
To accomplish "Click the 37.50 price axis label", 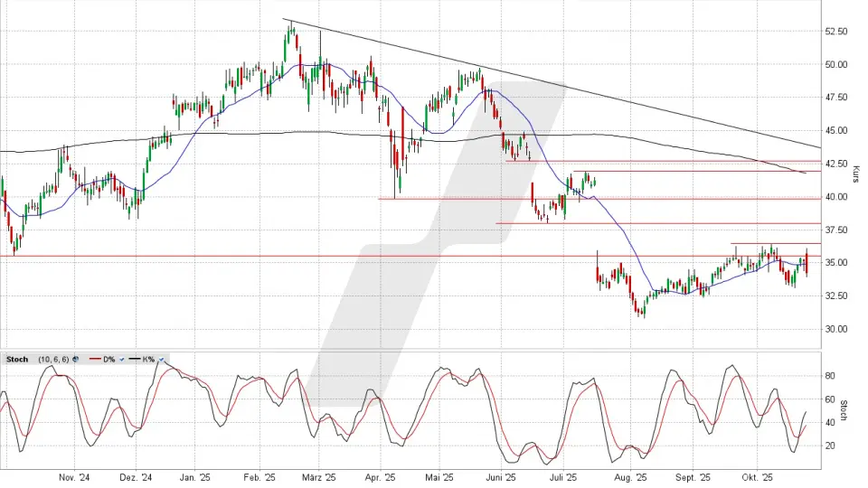I will click(835, 230).
